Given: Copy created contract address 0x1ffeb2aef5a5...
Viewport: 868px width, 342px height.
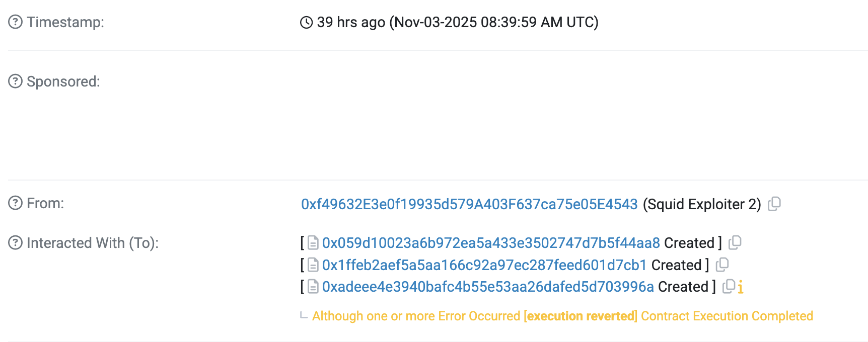Looking at the screenshot, I should click(x=722, y=265).
